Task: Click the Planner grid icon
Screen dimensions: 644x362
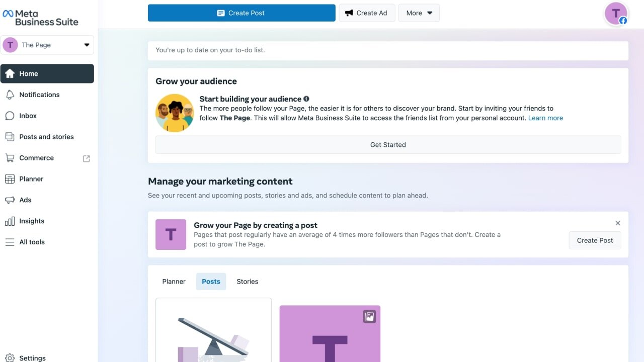Action: pyautogui.click(x=10, y=179)
